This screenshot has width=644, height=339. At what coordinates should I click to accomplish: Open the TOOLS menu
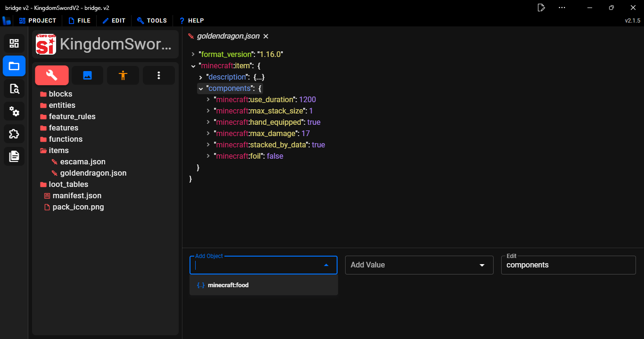click(152, 20)
